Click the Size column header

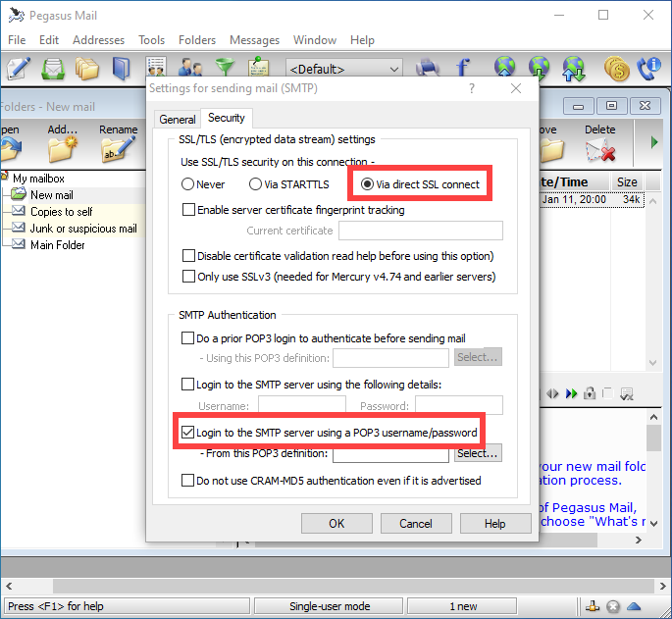click(x=627, y=182)
